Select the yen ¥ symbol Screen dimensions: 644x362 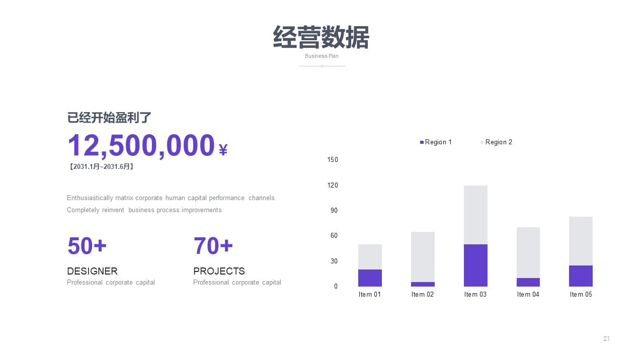[x=223, y=149]
